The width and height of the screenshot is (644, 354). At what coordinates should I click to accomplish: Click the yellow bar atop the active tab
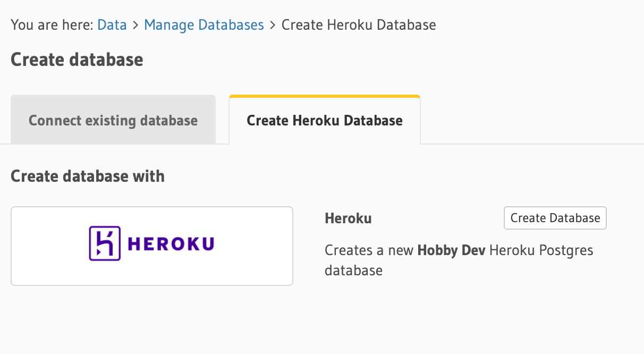point(325,96)
